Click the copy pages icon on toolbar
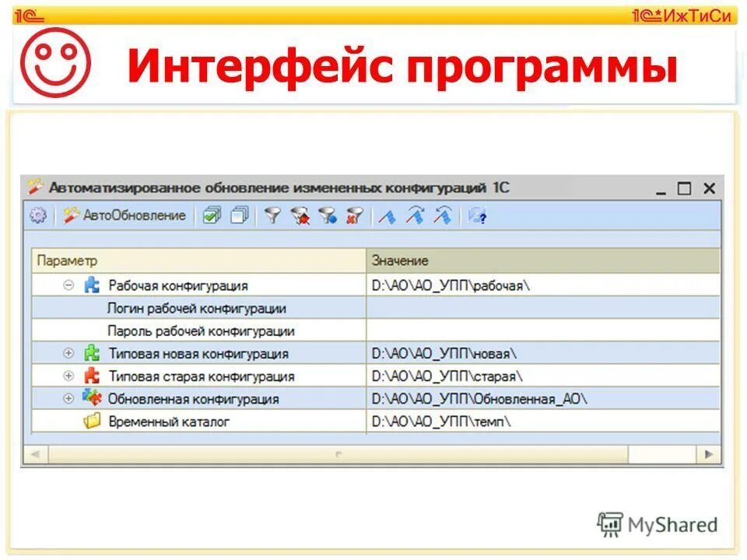Image resolution: width=747 pixels, height=560 pixels. [x=240, y=215]
